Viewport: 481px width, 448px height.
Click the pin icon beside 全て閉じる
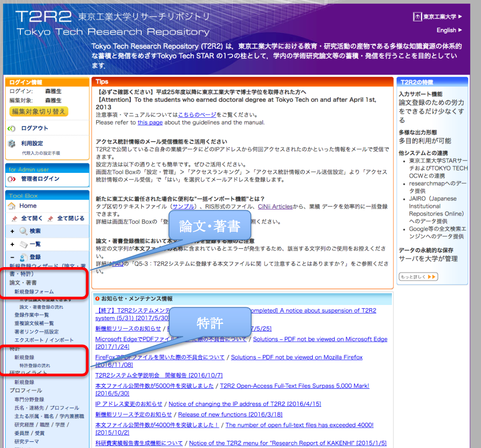(x=50, y=219)
